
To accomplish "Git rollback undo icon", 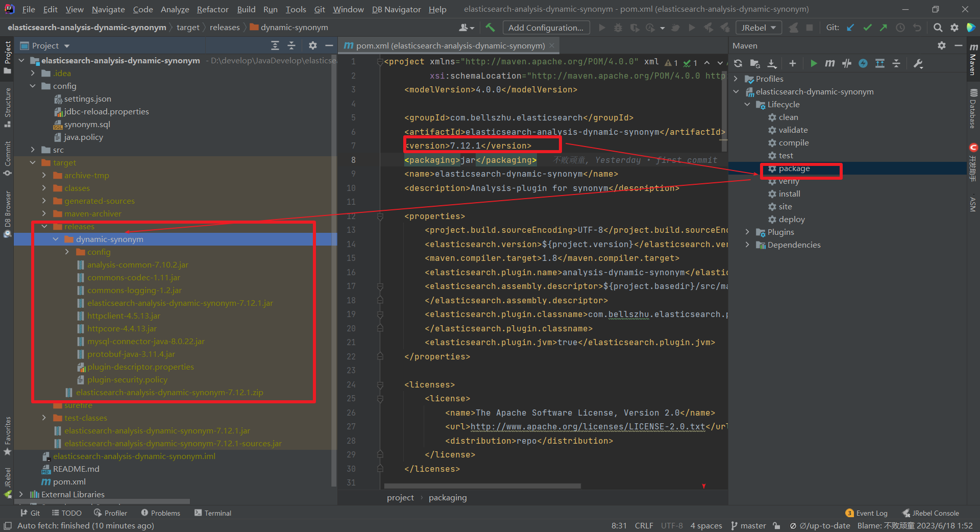I will click(x=917, y=28).
